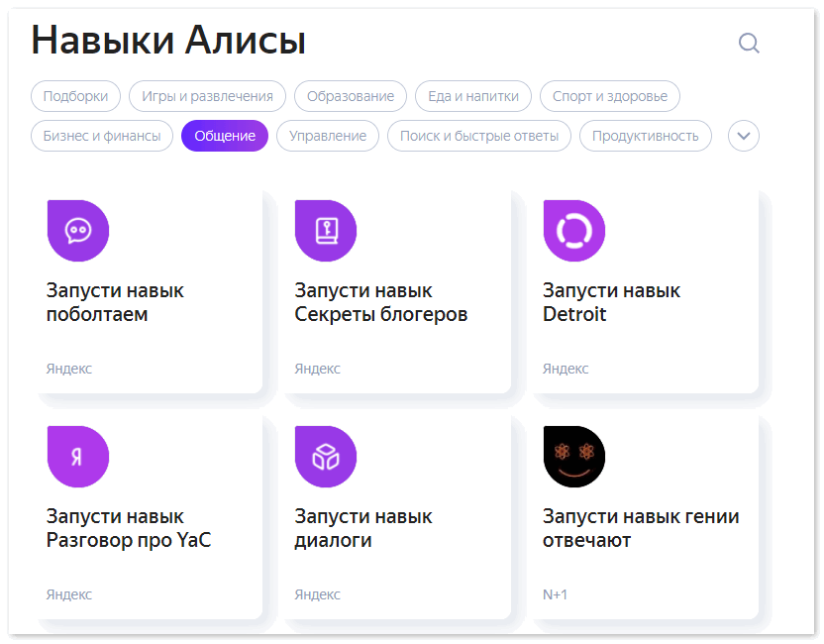Click the search magnifier icon
The height and width of the screenshot is (644, 824).
749,43
